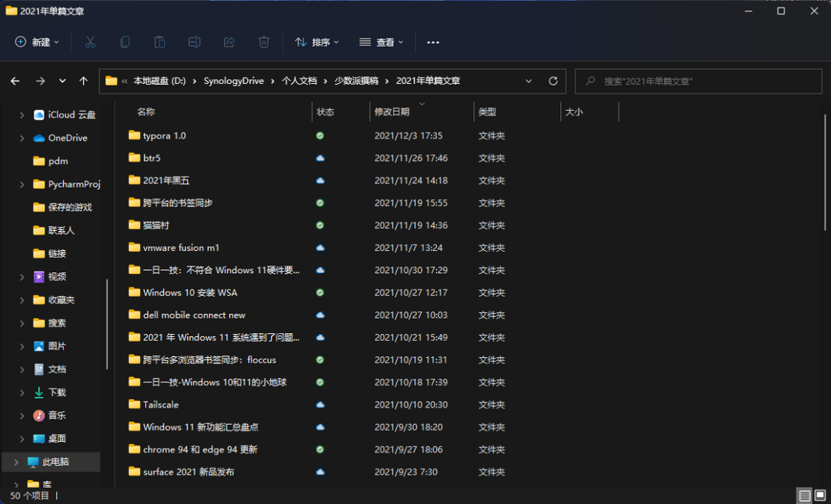The image size is (831, 504).
Task: Expand the 收藏夹 tree node
Action: (22, 300)
